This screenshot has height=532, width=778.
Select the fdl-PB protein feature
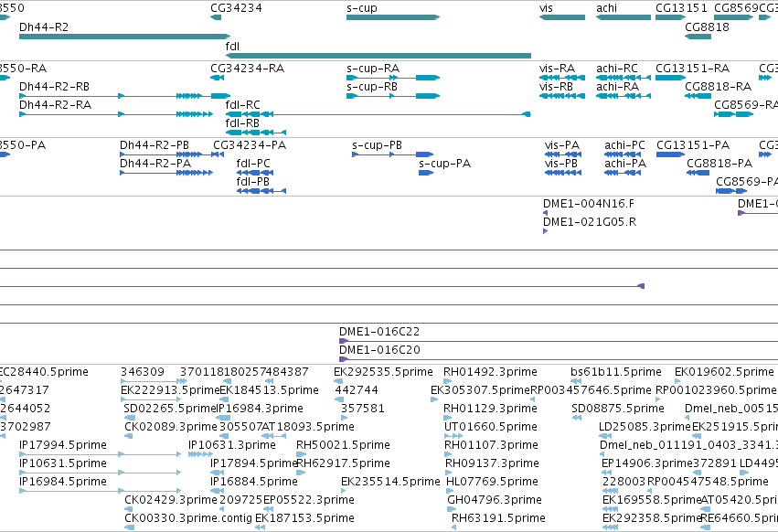tap(261, 191)
